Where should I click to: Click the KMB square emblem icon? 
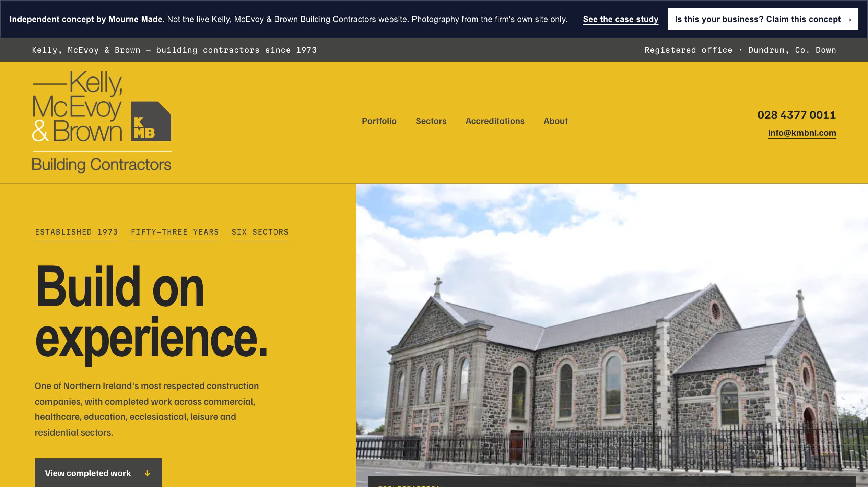151,121
